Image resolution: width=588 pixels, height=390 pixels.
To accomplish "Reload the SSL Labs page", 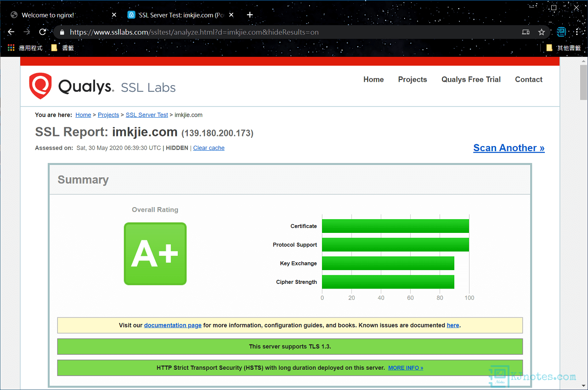I will tap(43, 32).
